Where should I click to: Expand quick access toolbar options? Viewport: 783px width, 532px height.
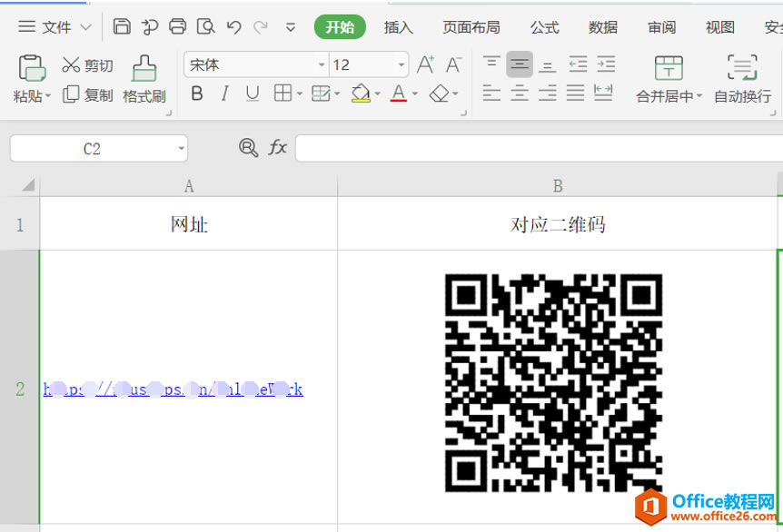coord(290,27)
